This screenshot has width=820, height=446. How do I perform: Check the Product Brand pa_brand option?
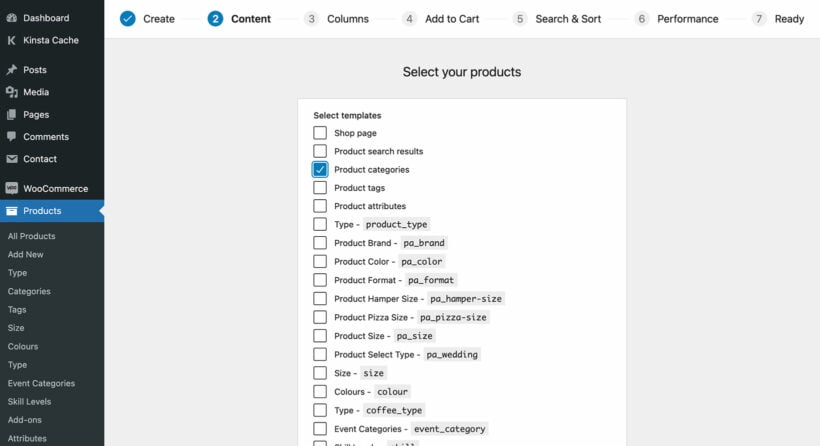320,243
